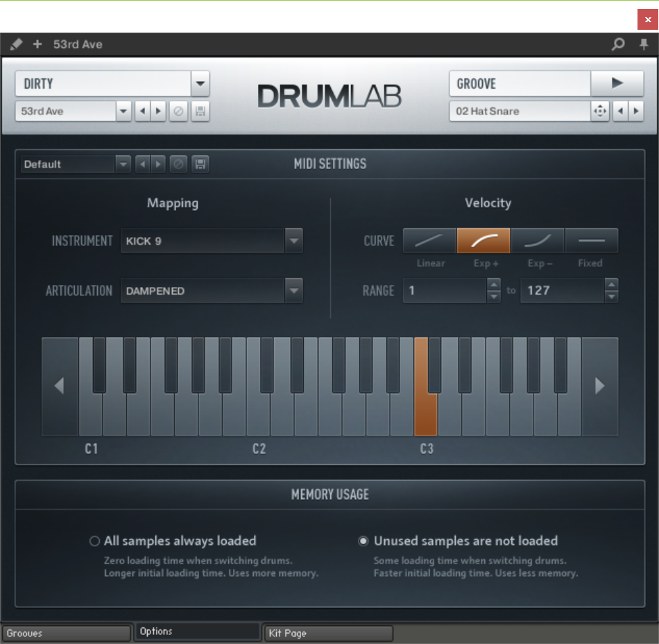Click the pin icon at top right
This screenshot has width=659, height=644.
[643, 44]
